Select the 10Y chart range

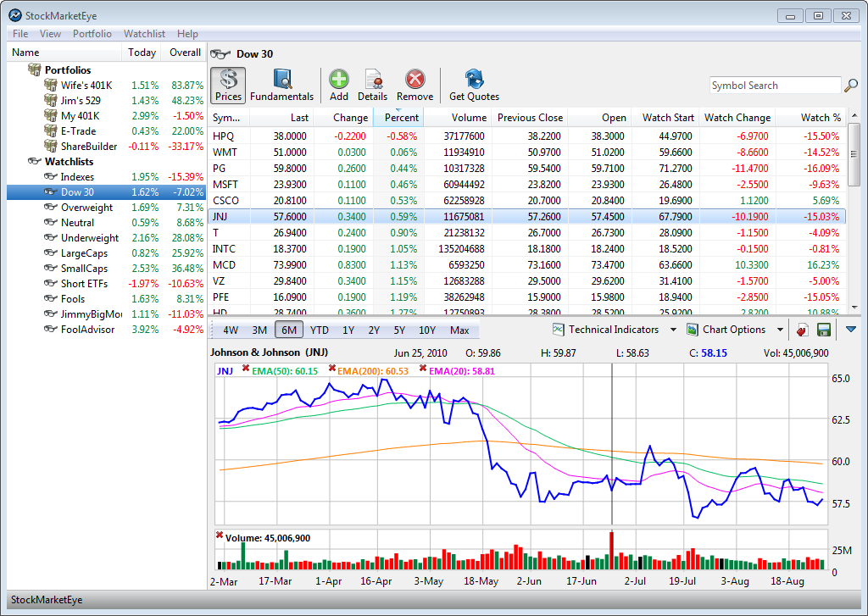point(427,330)
